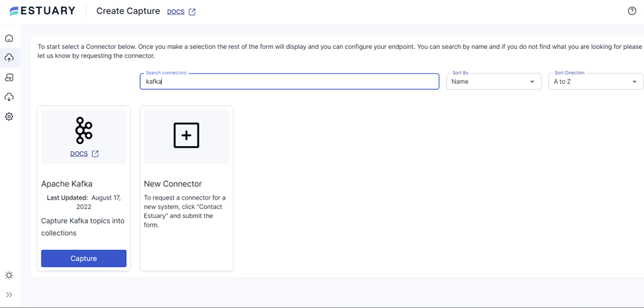Click the Estuary logo
Viewport: 644px width, 308px height.
[x=42, y=11]
